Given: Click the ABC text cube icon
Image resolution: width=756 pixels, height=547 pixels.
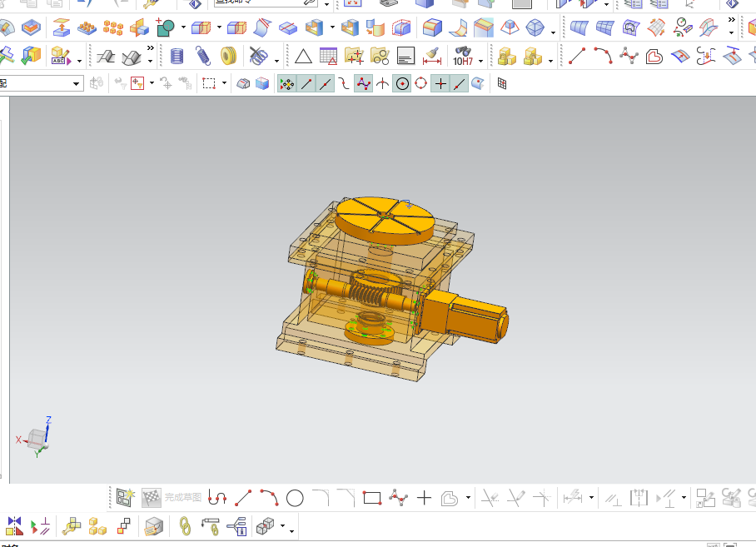Looking at the screenshot, I should click(60, 57).
